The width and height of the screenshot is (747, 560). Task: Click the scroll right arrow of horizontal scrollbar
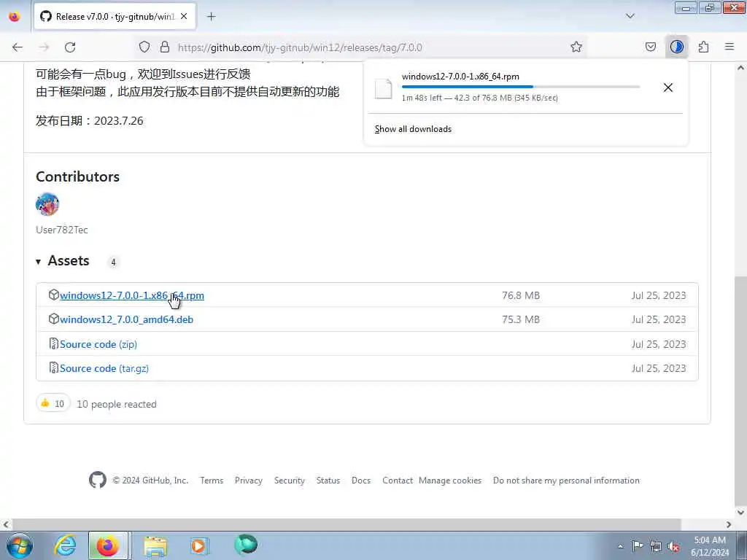point(729,524)
